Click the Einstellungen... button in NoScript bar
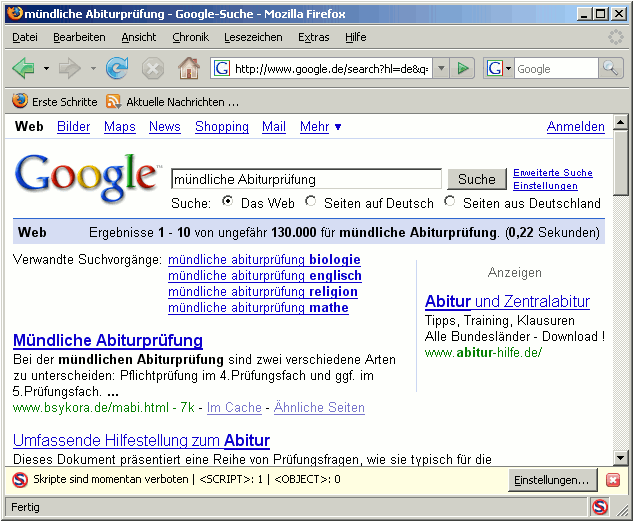Image resolution: width=634 pixels, height=523 pixels. click(552, 480)
